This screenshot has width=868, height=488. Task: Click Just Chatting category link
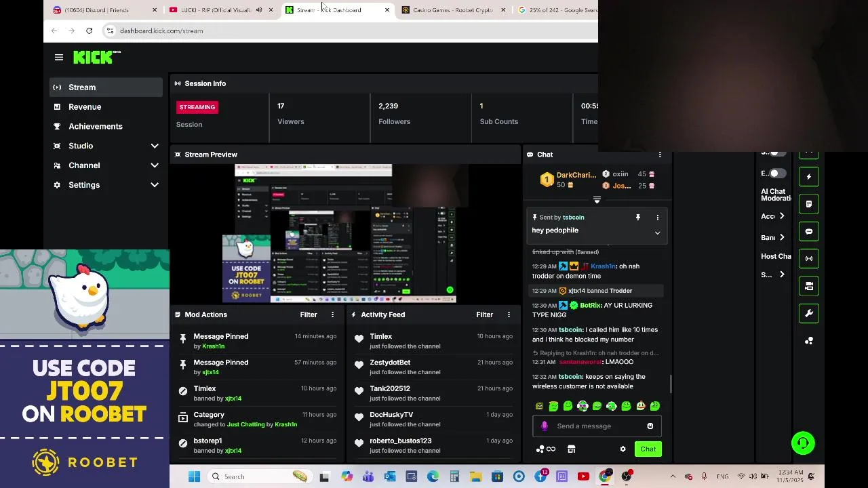click(245, 424)
